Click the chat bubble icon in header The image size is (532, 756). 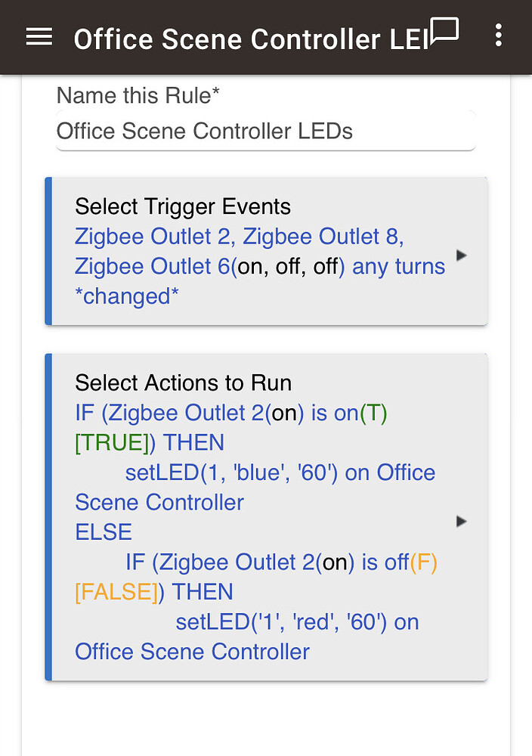(444, 32)
